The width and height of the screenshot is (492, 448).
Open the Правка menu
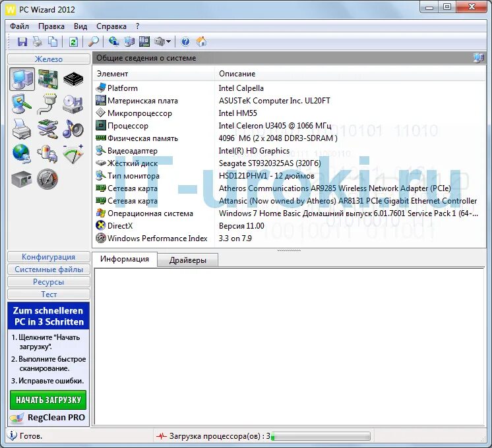click(51, 26)
